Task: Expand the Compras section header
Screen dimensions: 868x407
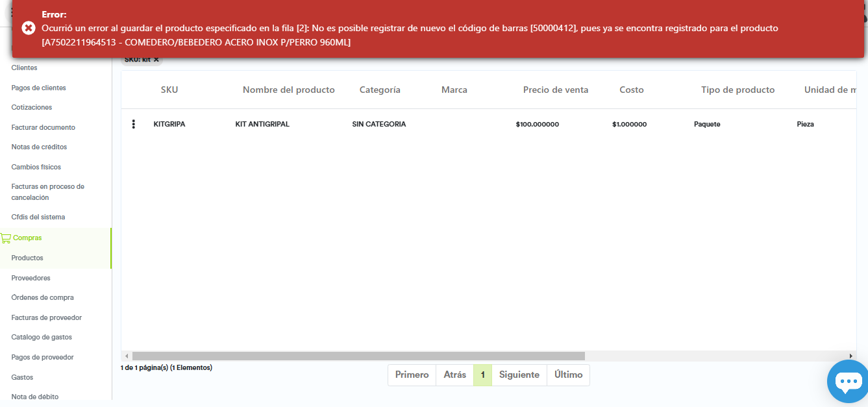Action: (27, 238)
